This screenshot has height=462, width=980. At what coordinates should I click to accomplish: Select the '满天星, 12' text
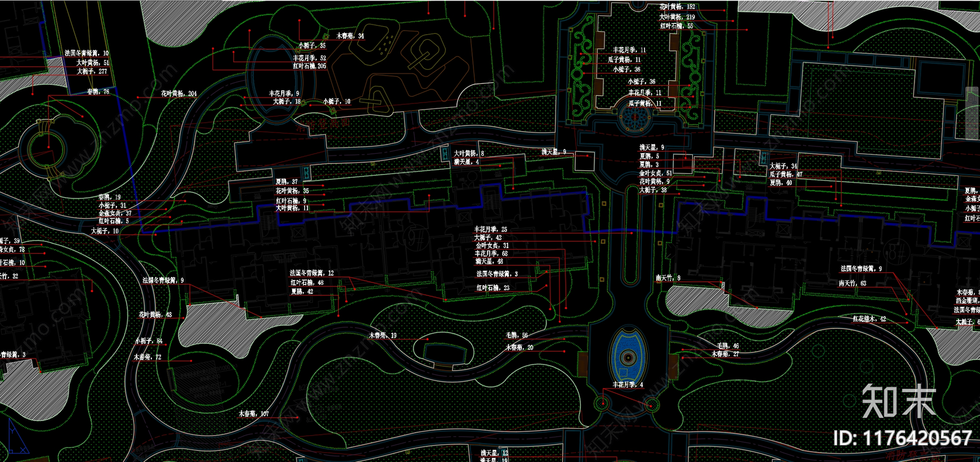(x=495, y=453)
